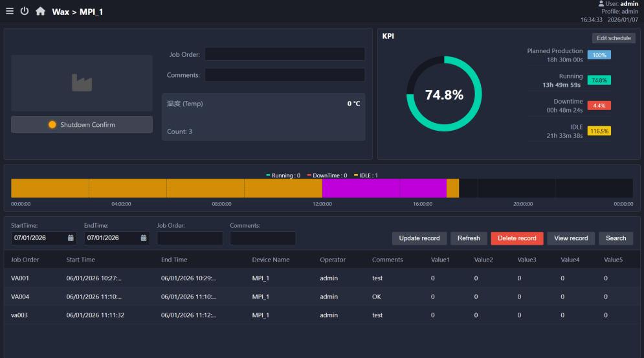Open EndTime calendar picker icon
Screen dimensions: 644x358
pos(143,238)
